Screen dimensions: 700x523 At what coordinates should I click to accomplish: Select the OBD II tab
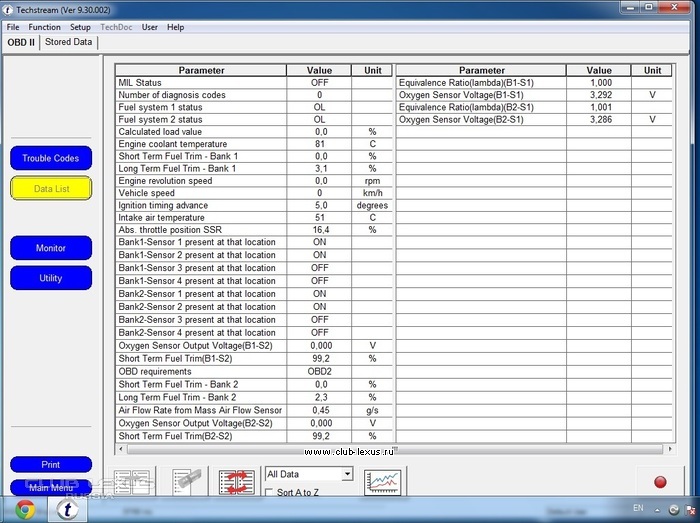21,42
